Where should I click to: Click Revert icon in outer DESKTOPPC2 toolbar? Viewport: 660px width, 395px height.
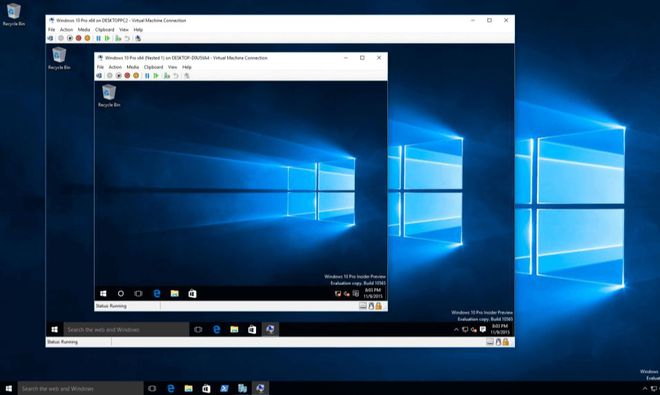click(x=127, y=38)
